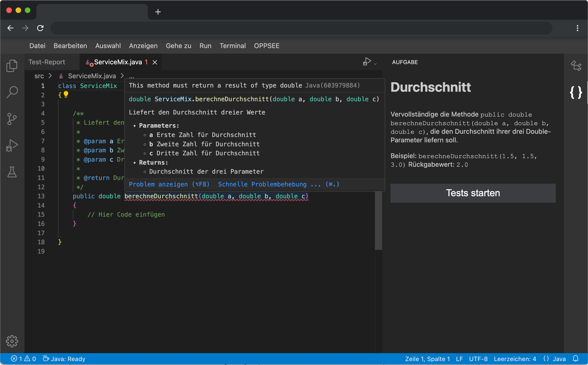588x365 pixels.
Task: Open the Search sidebar icon
Action: [x=12, y=92]
